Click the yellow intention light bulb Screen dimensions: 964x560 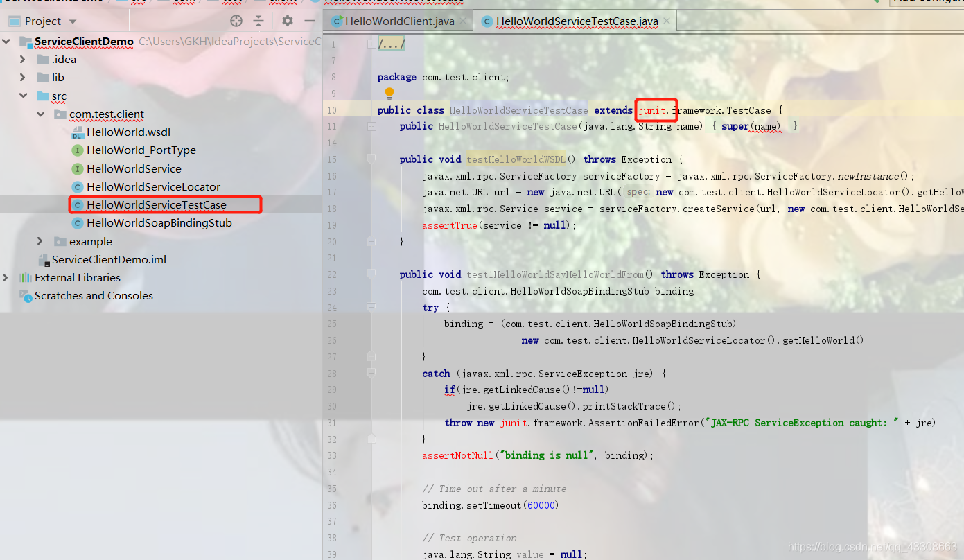(389, 94)
